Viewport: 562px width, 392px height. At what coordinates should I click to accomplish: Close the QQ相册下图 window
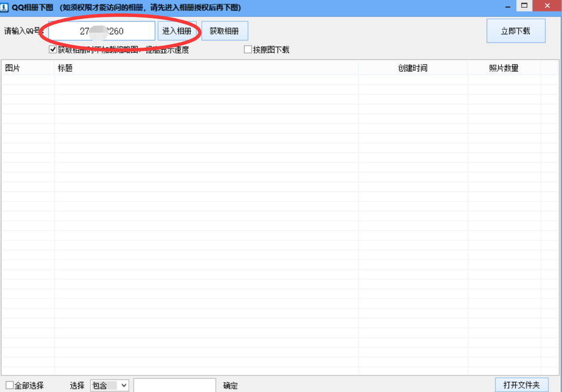click(547, 5)
